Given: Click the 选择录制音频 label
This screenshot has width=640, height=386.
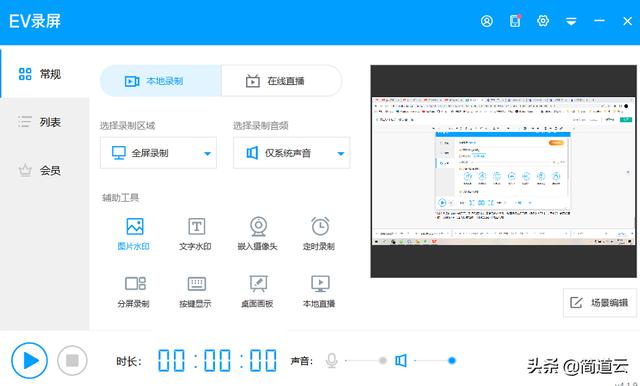Looking at the screenshot, I should click(261, 126).
